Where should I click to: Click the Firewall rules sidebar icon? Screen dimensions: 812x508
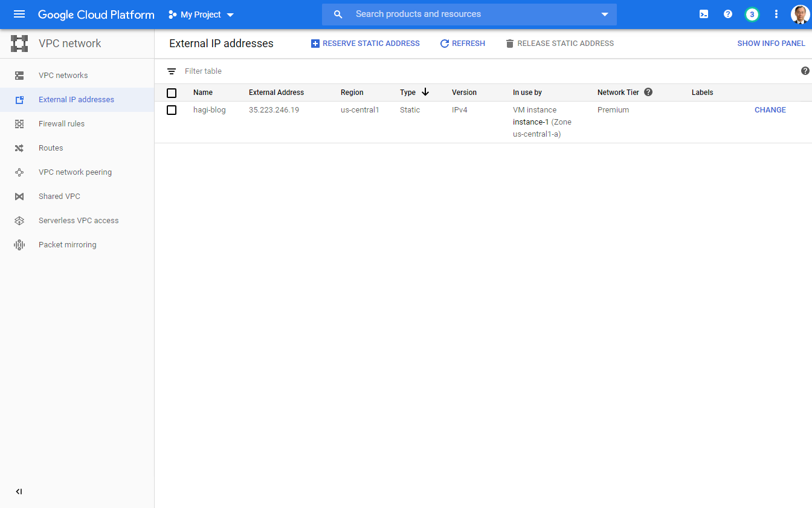click(19, 124)
